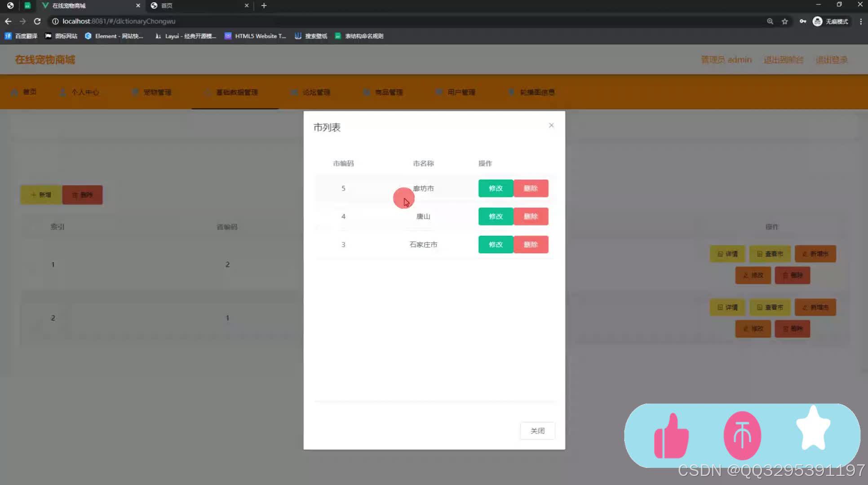This screenshot has height=485, width=868.
Task: Switch to the 首页 browser tab
Action: click(200, 5)
